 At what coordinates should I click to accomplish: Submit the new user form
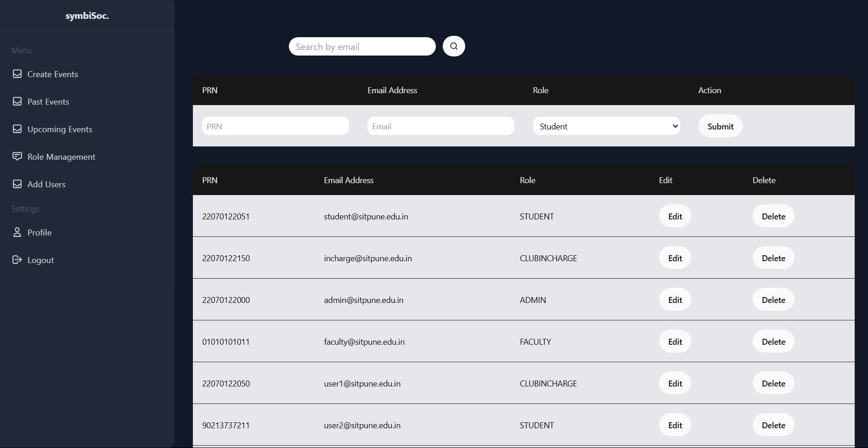coord(720,126)
